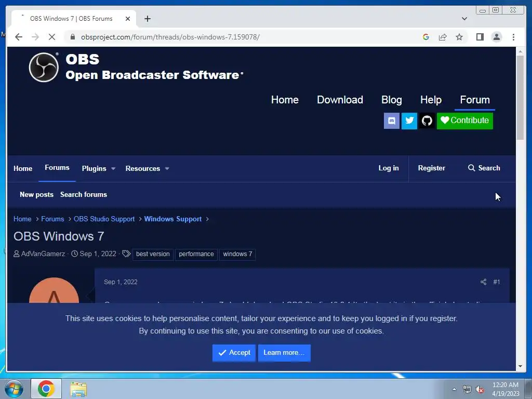Click Windows Support breadcrumb

point(173,219)
